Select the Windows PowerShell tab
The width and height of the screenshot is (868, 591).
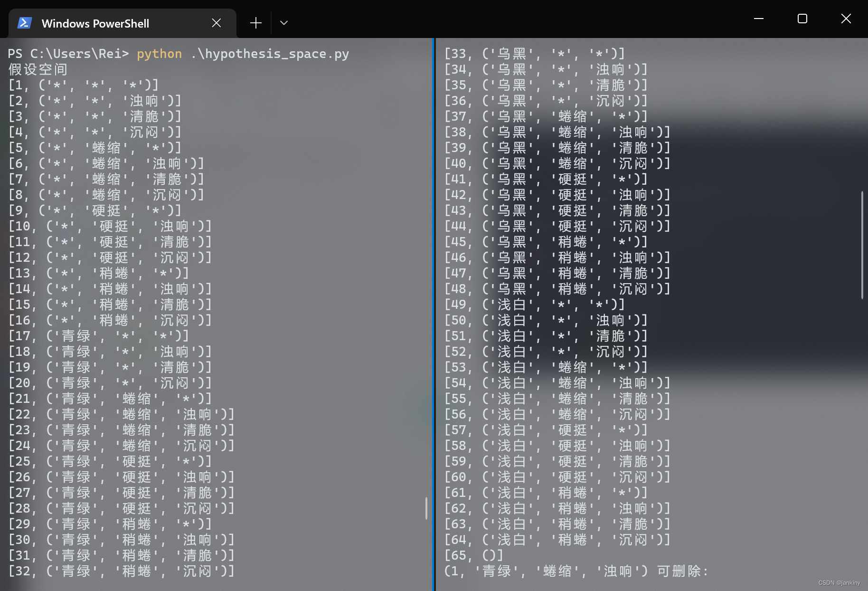pyautogui.click(x=123, y=23)
